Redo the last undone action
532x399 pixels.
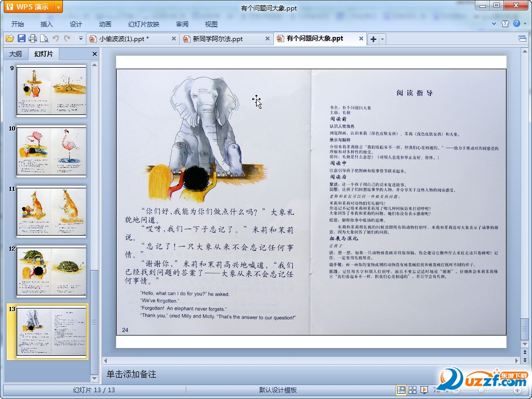(67, 38)
